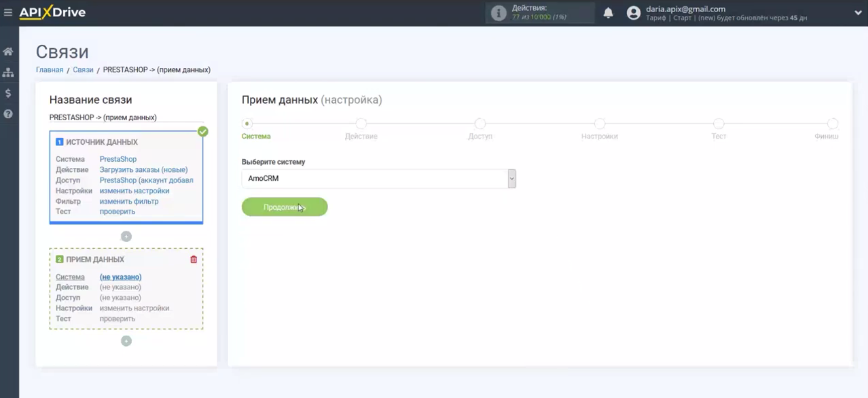Click the info icon beside Действия
Viewport: 868px width, 398px height.
(x=499, y=13)
